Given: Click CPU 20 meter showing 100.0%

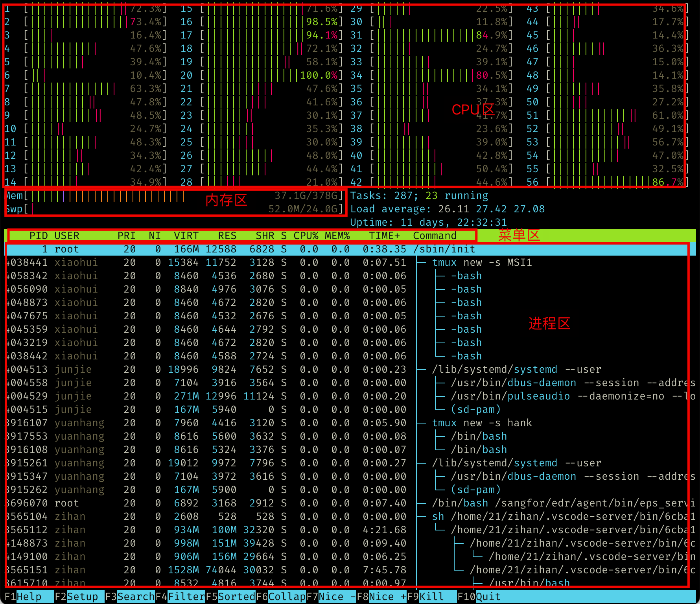Looking at the screenshot, I should (262, 75).
